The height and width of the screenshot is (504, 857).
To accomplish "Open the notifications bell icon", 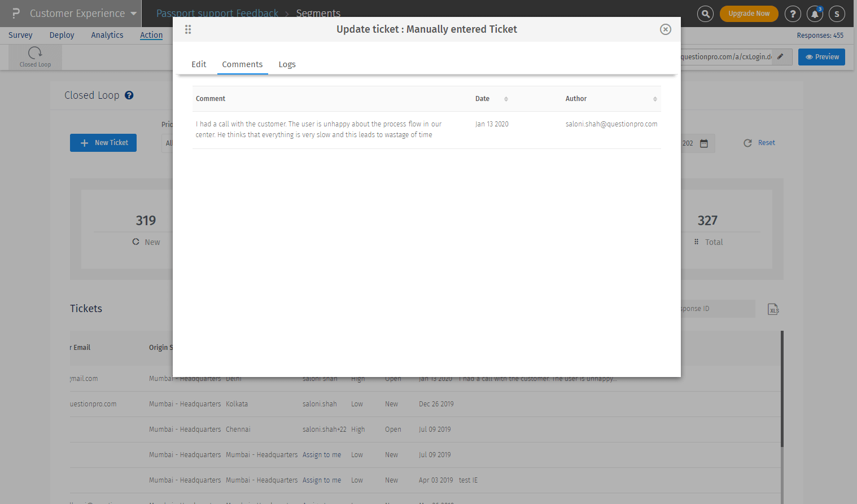I will point(815,14).
